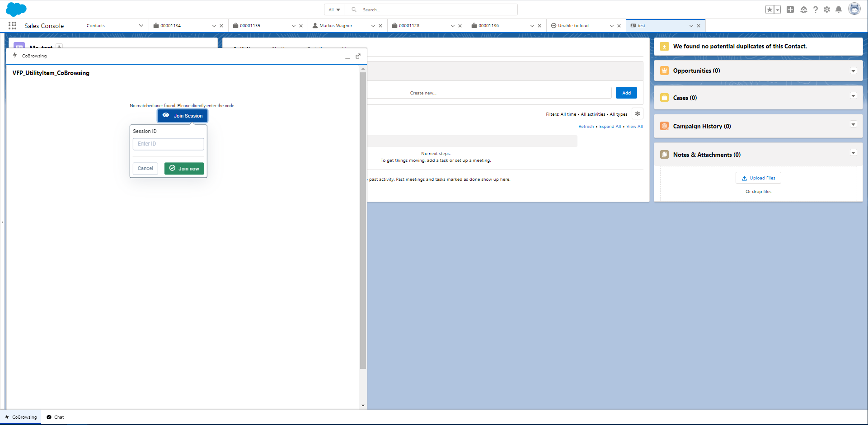Open the Campaign History (0) dropdown arrow
Screen dimensions: 868x425
[854, 124]
